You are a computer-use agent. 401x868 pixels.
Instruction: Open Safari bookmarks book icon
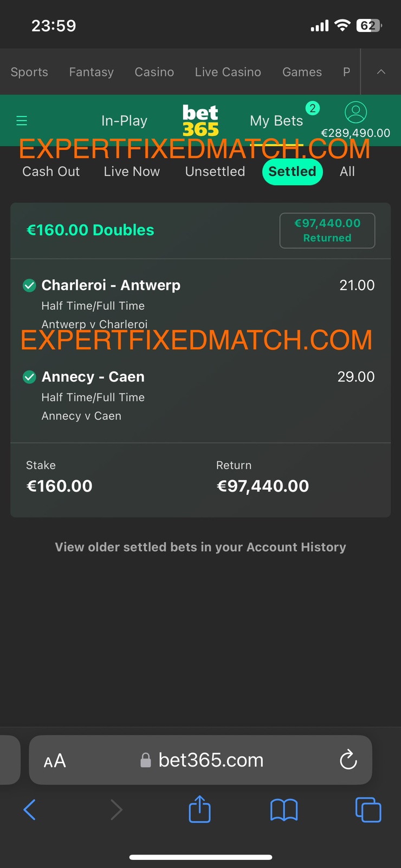(x=284, y=810)
